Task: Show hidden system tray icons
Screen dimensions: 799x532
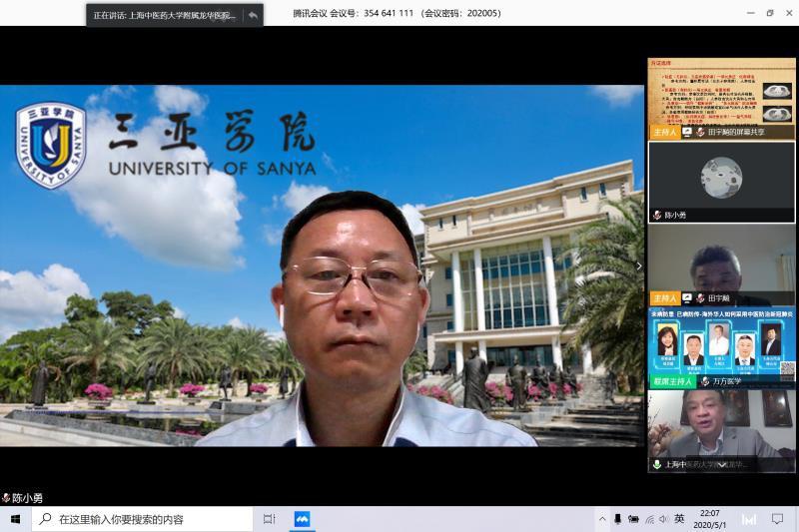Action: coord(601,519)
